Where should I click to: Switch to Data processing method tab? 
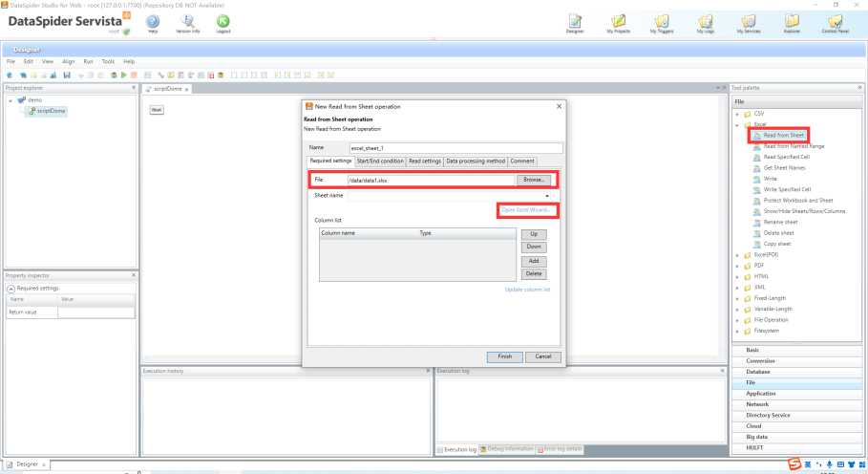(476, 162)
